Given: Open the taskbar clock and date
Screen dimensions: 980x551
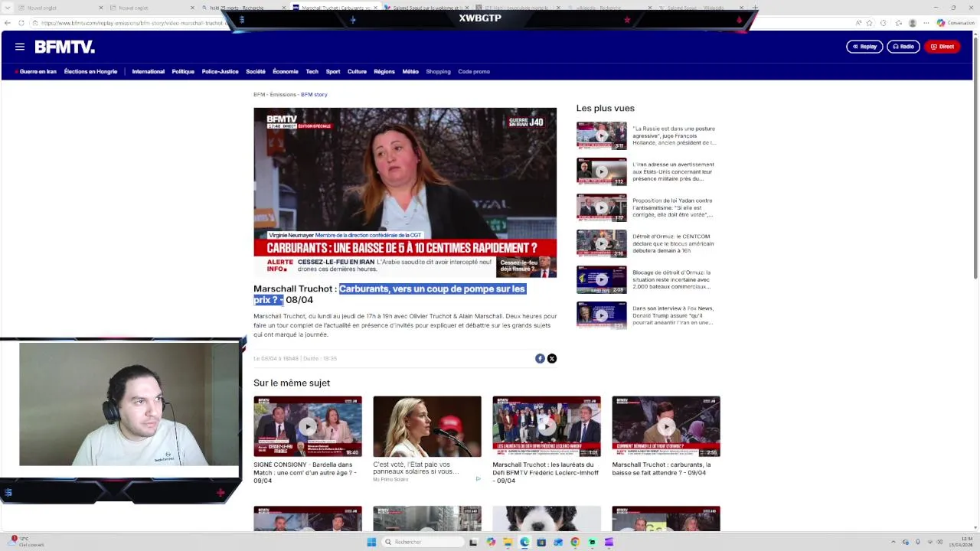Looking at the screenshot, I should [961, 542].
